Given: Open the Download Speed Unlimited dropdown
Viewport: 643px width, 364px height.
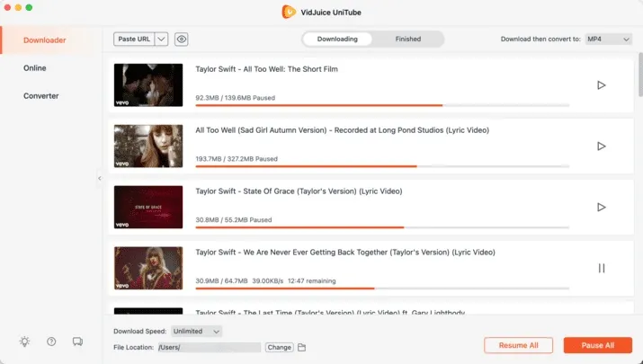Looking at the screenshot, I should point(196,332).
